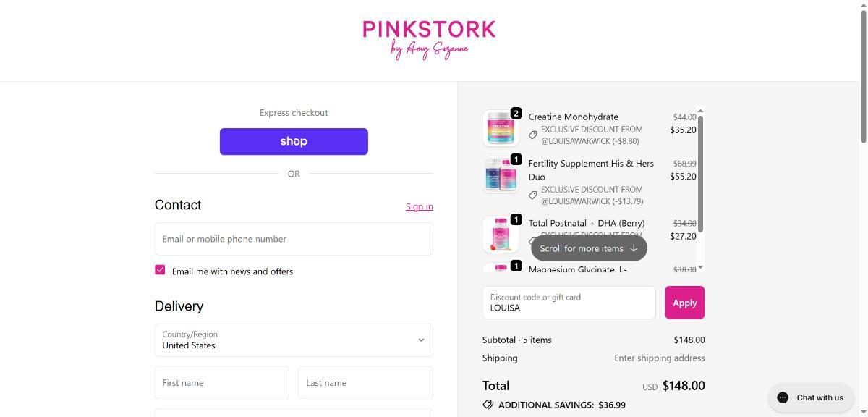
Task: Focus the email or phone number field
Action: point(294,239)
